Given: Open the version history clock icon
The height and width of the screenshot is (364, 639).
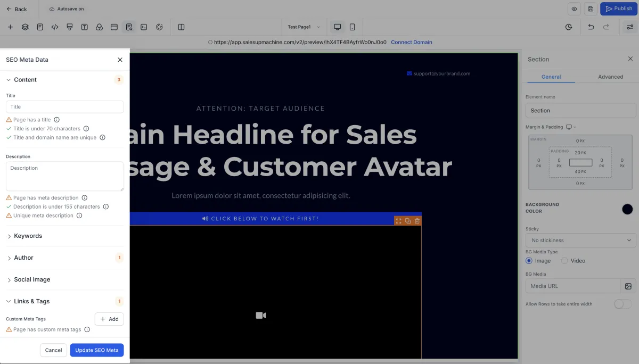Looking at the screenshot, I should coord(569,27).
